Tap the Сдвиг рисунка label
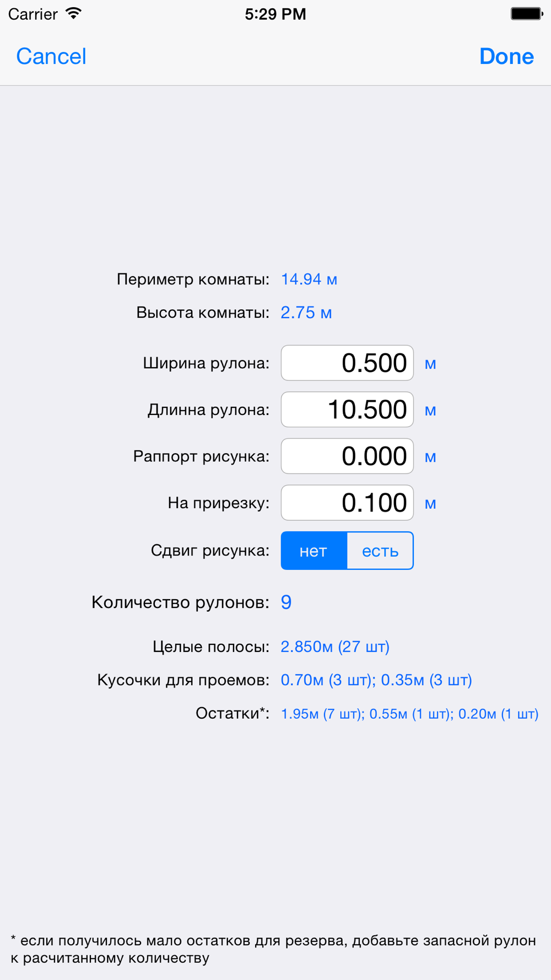This screenshot has height=980, width=551. (x=210, y=551)
